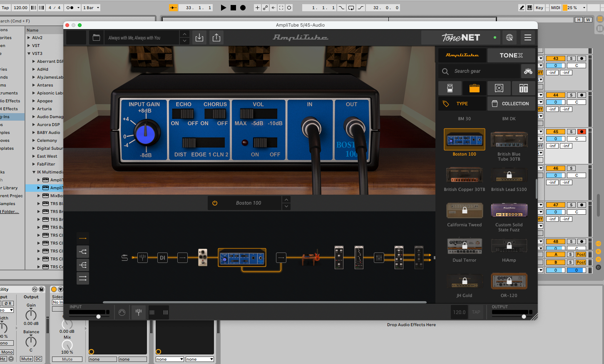Expand the AUv2 folder in the browser
The height and width of the screenshot is (364, 604).
[29, 37]
